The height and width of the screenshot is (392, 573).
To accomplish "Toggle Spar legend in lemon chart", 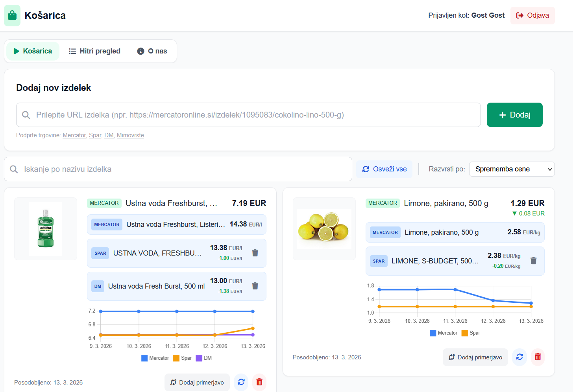I will (x=471, y=333).
